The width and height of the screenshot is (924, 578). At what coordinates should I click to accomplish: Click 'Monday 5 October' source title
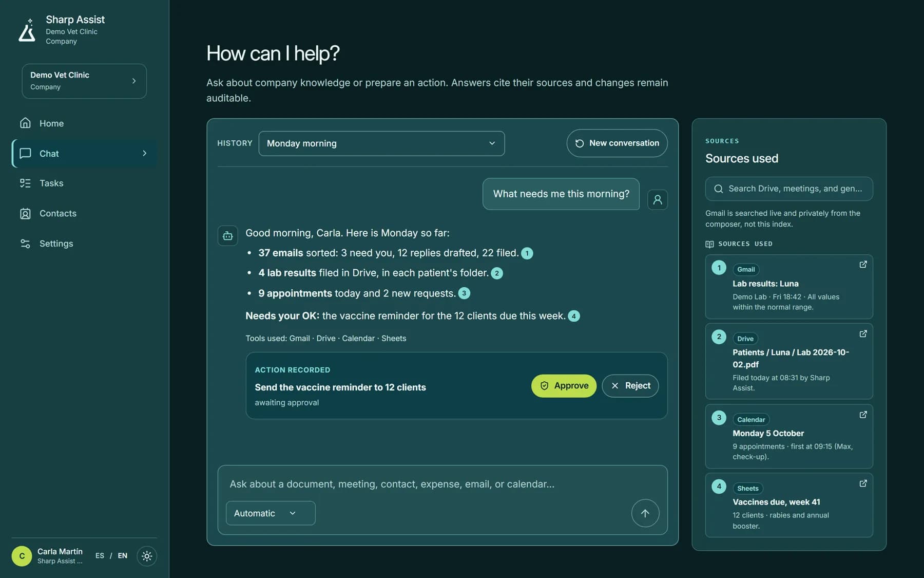point(768,433)
